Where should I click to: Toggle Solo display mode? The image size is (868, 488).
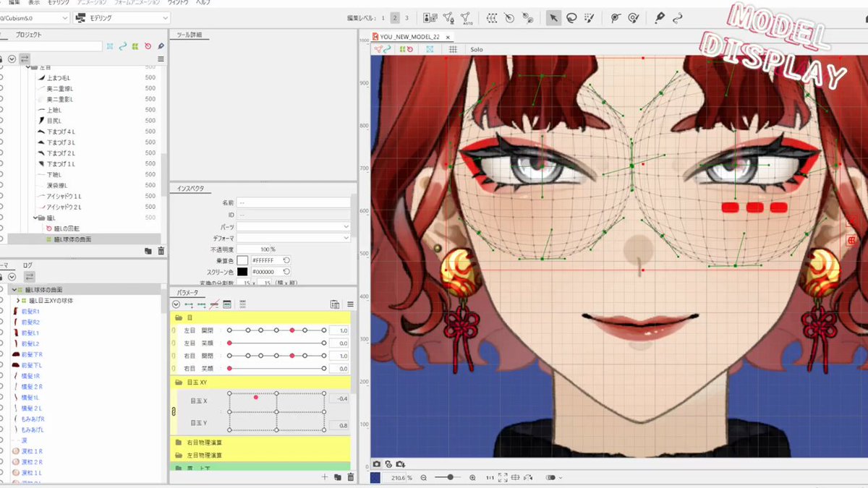(x=477, y=49)
